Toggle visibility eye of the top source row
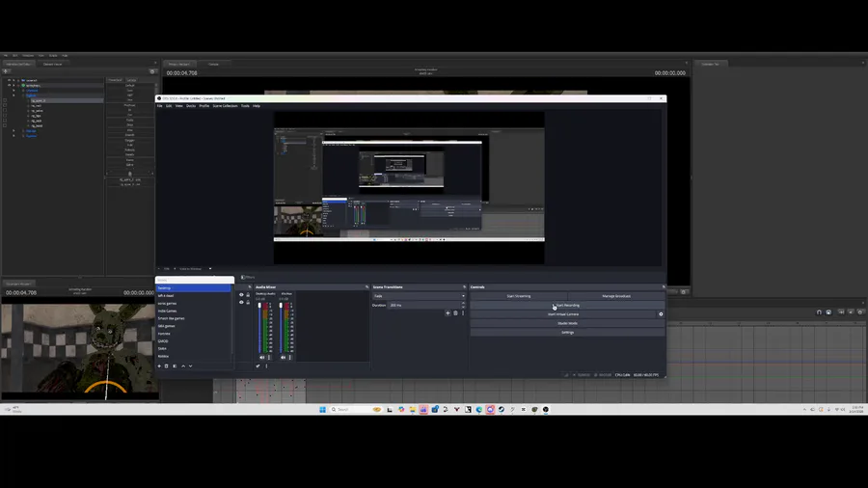The height and width of the screenshot is (488, 868). click(x=241, y=295)
